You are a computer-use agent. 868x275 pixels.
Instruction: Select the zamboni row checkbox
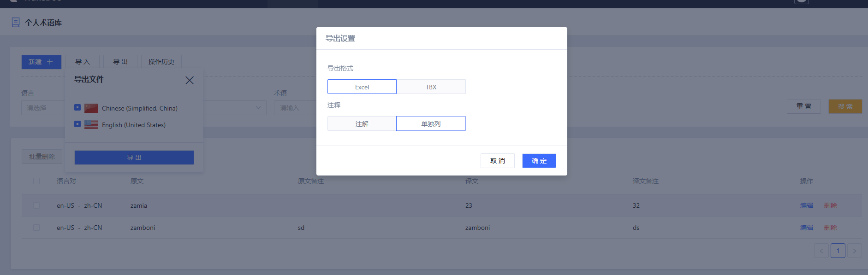[36, 228]
